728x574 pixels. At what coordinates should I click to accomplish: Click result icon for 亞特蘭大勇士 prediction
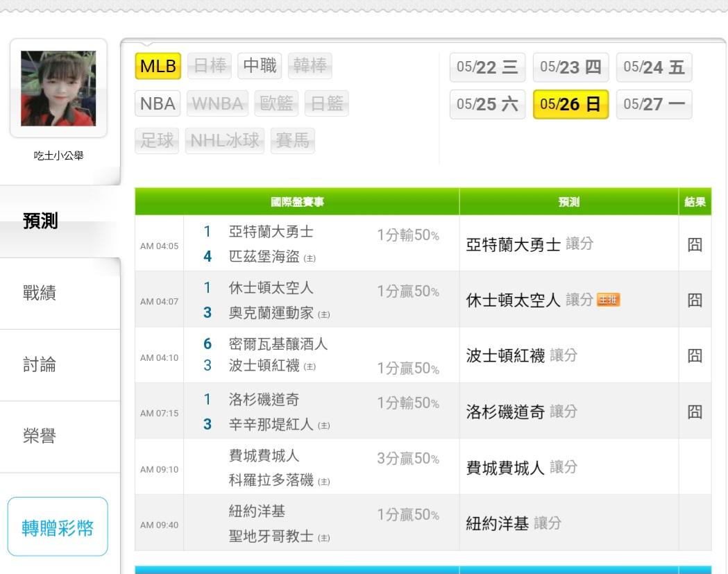pyautogui.click(x=695, y=244)
